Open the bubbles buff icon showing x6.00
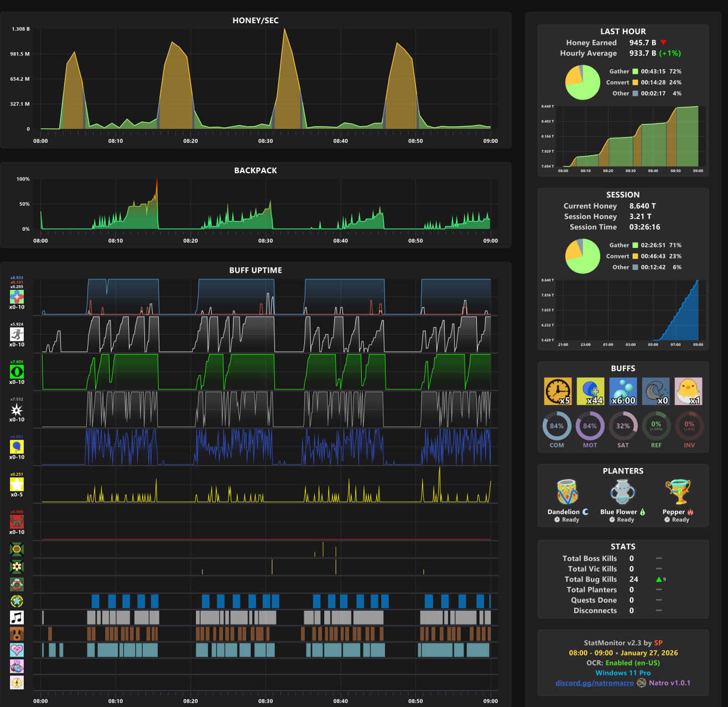The image size is (728, 707). point(623,391)
